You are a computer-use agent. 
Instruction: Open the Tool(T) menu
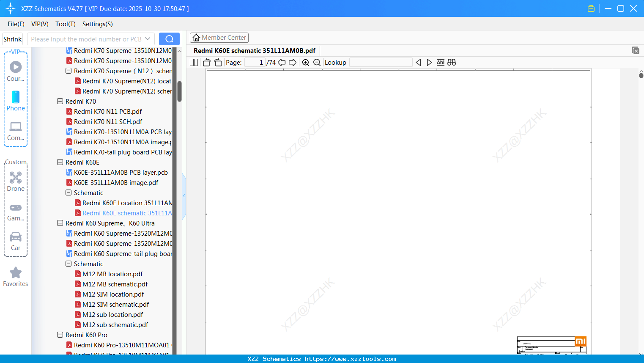pos(66,24)
